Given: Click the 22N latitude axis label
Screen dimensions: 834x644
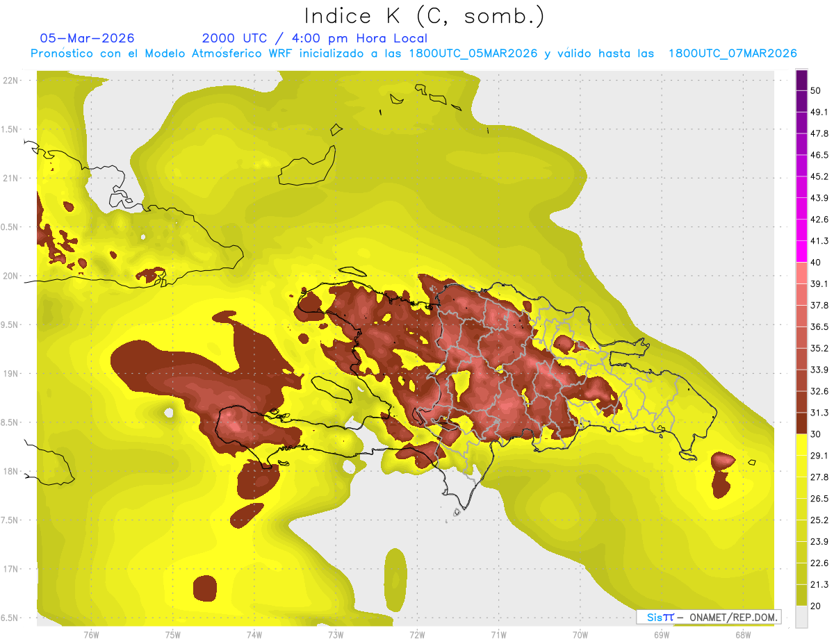Looking at the screenshot, I should tap(10, 80).
